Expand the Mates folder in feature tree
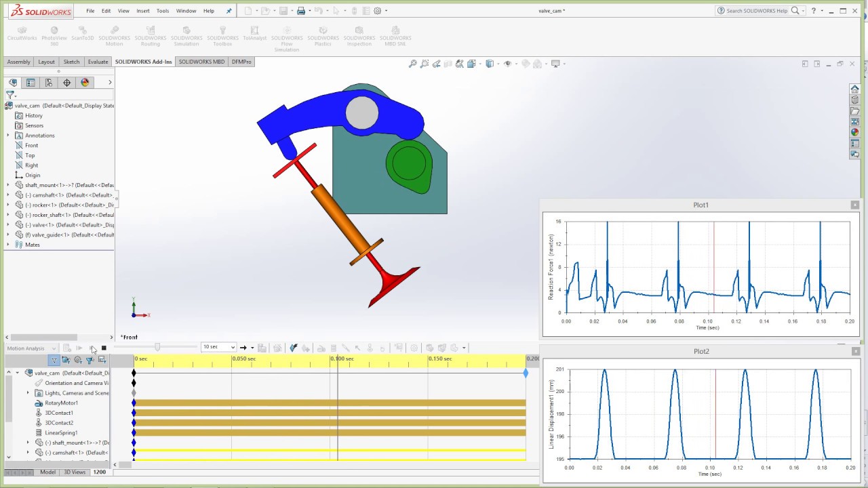 (x=8, y=245)
